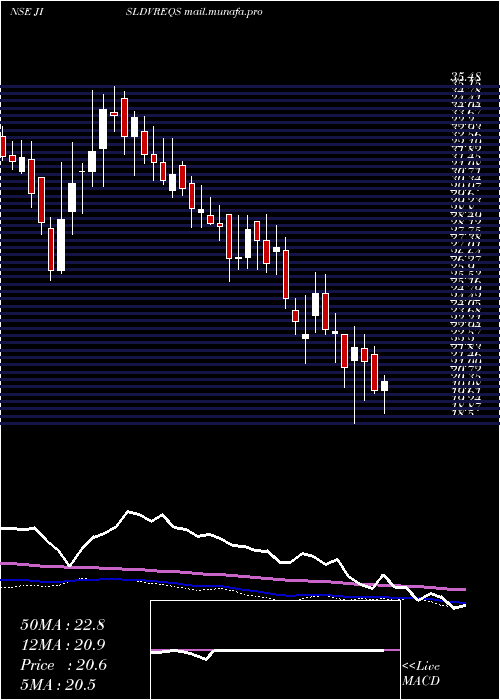Click the '12MA : 20.9' label
This screenshot has height=700, width=500.
point(62,645)
